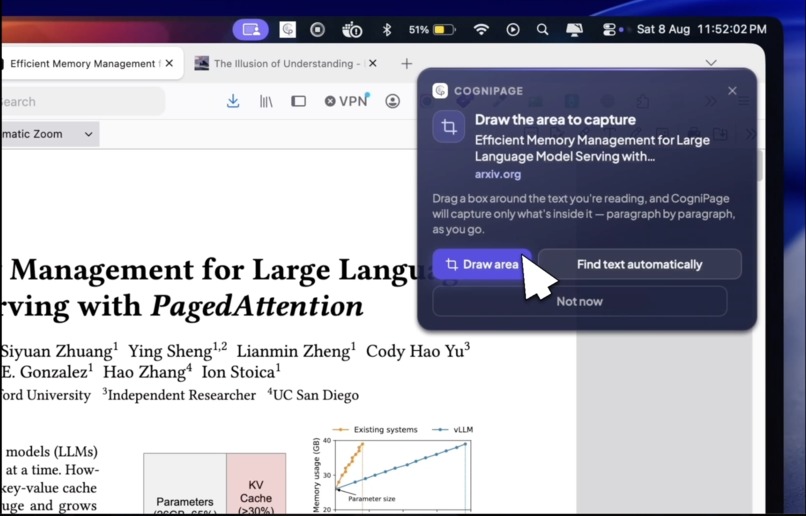The image size is (806, 516).
Task: Click the KV Cache box in figure
Action: (x=256, y=483)
